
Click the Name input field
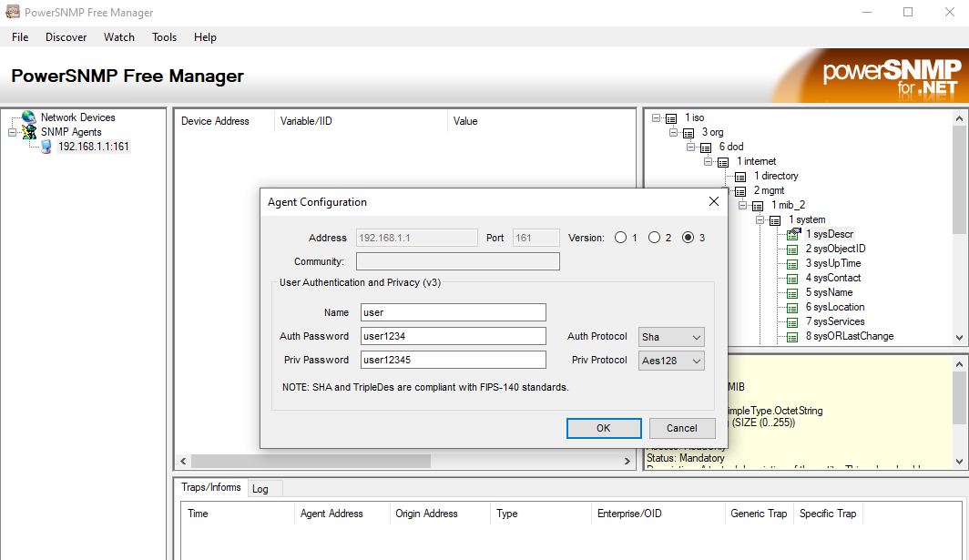point(453,312)
